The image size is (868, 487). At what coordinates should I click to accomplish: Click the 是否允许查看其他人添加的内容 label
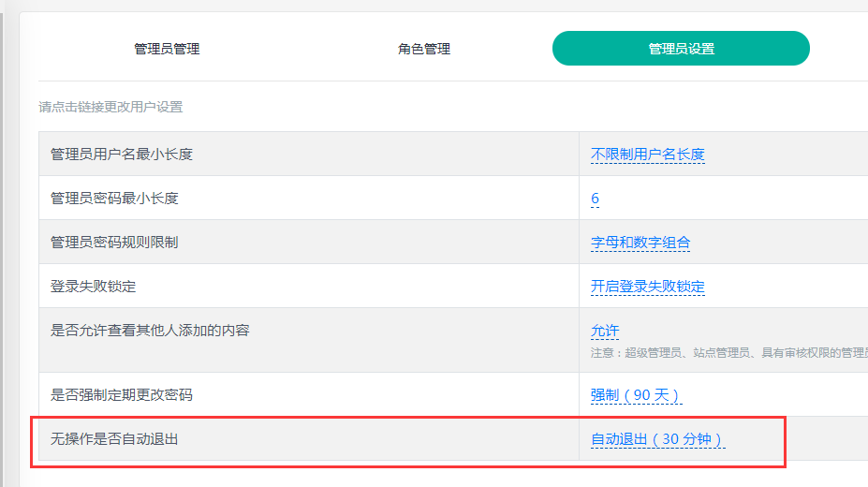click(150, 331)
